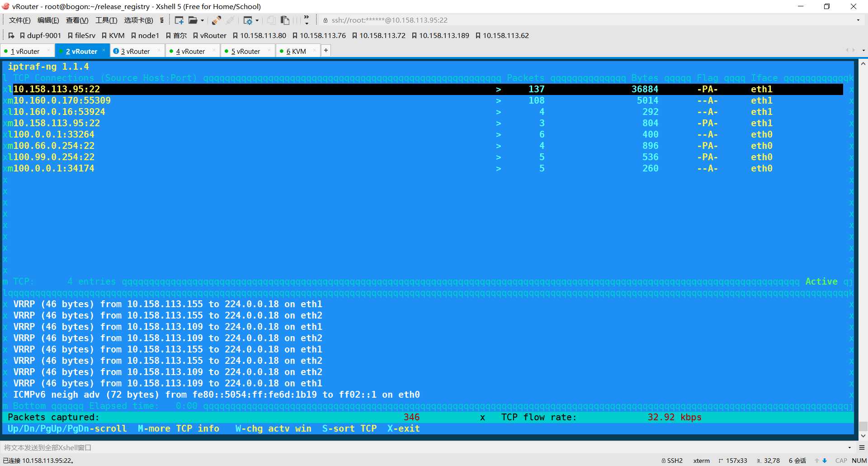The width and height of the screenshot is (868, 466).
Task: Open the 查看(V) menu
Action: coord(77,20)
